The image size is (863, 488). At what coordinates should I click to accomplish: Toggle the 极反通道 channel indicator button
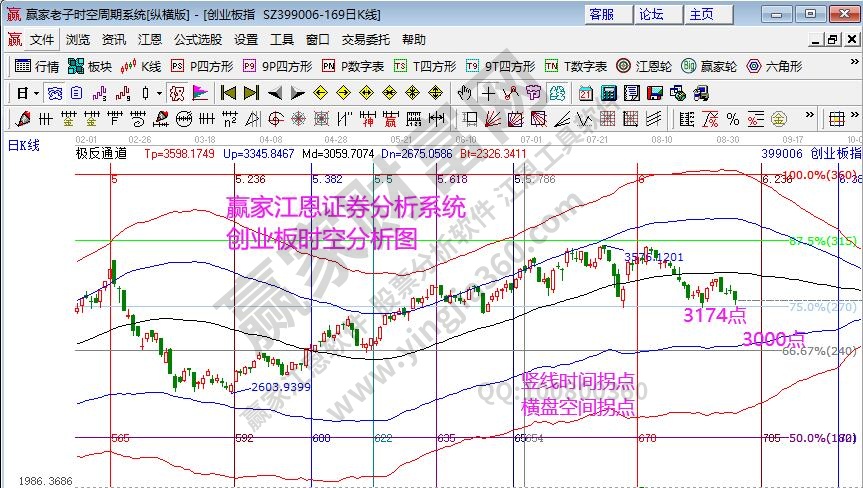point(177,93)
